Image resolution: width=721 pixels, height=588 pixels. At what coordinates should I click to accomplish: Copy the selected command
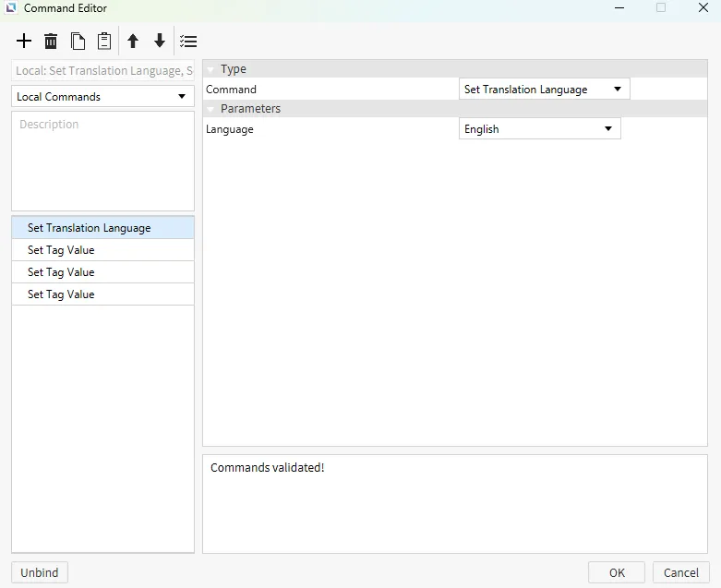click(78, 42)
